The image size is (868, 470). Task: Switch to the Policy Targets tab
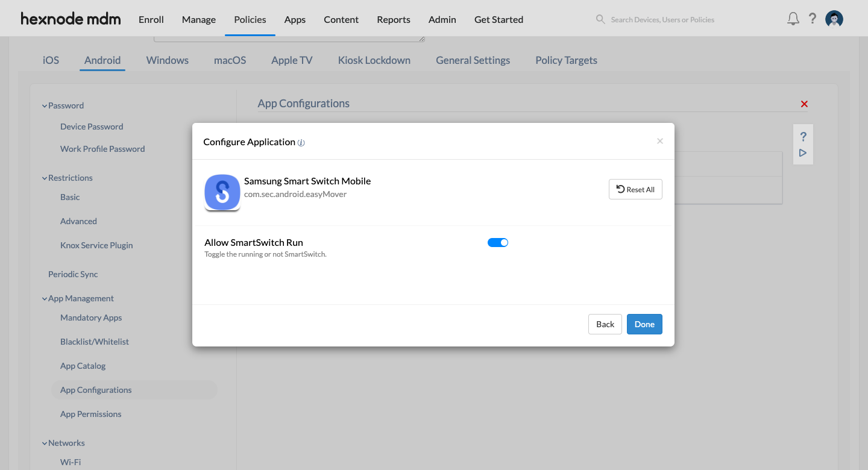tap(567, 60)
